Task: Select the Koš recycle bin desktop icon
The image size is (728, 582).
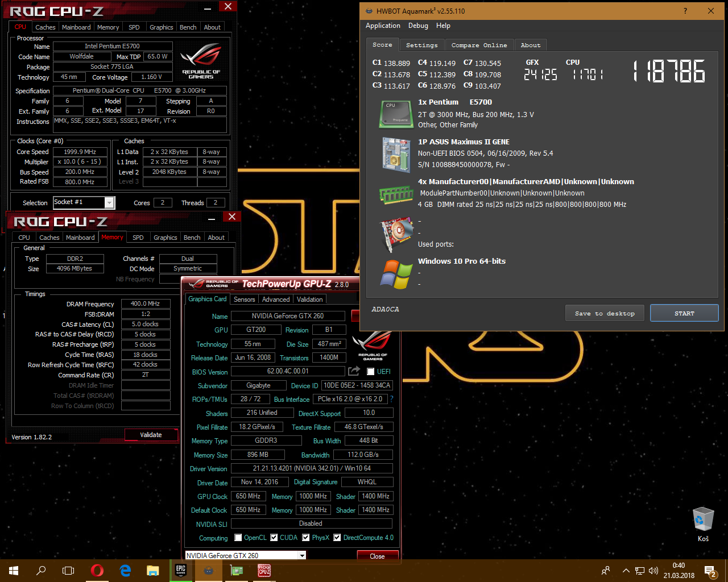Action: [704, 524]
